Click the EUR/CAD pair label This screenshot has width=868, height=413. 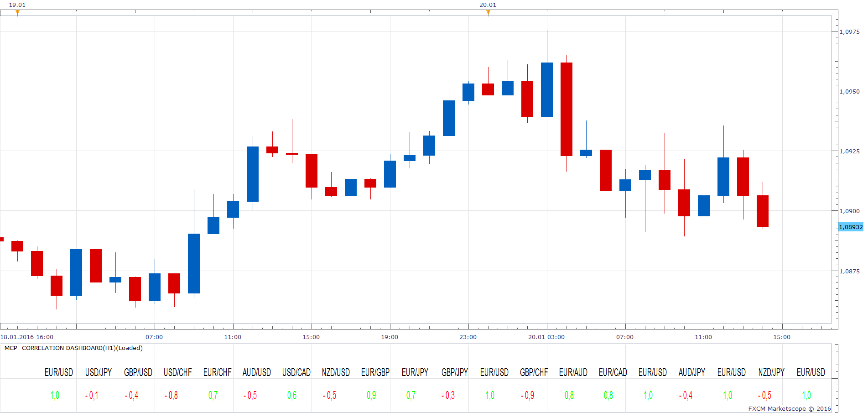613,372
